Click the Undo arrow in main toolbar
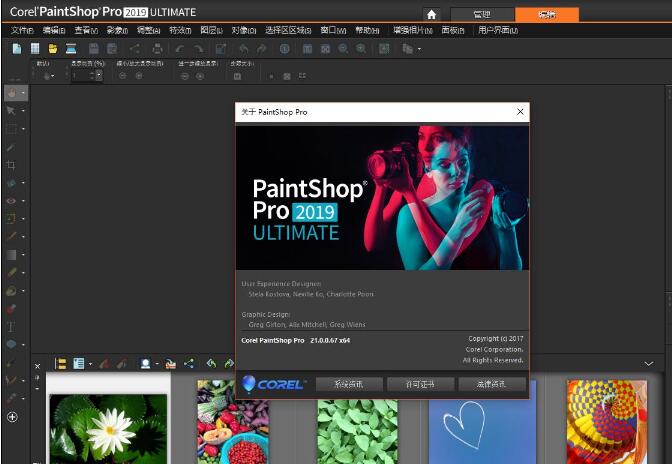Viewport: 672px width, 464px height. 180,49
